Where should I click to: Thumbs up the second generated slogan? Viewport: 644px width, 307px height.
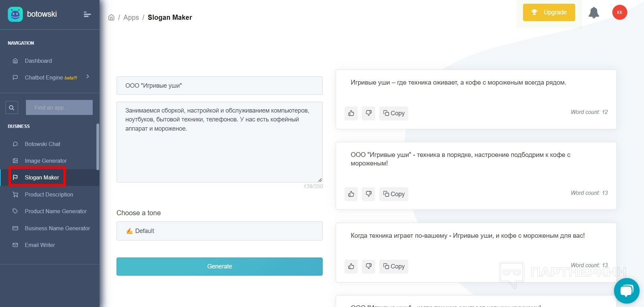click(x=351, y=194)
